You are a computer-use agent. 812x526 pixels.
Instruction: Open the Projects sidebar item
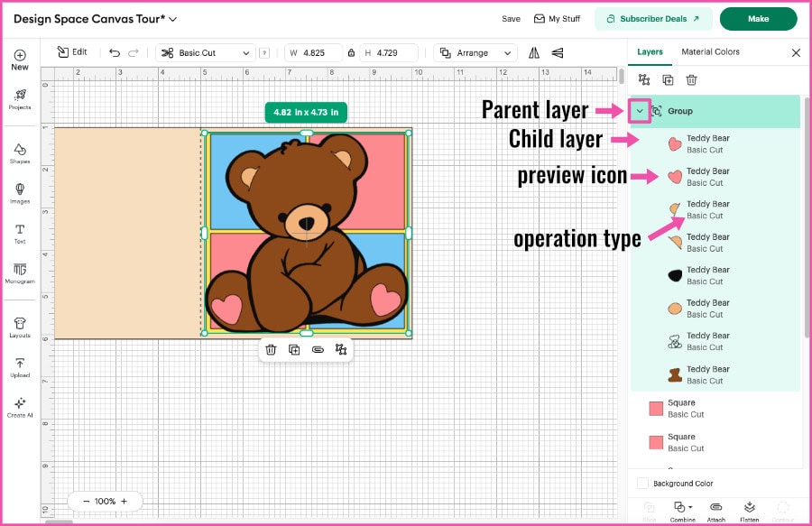tap(20, 99)
